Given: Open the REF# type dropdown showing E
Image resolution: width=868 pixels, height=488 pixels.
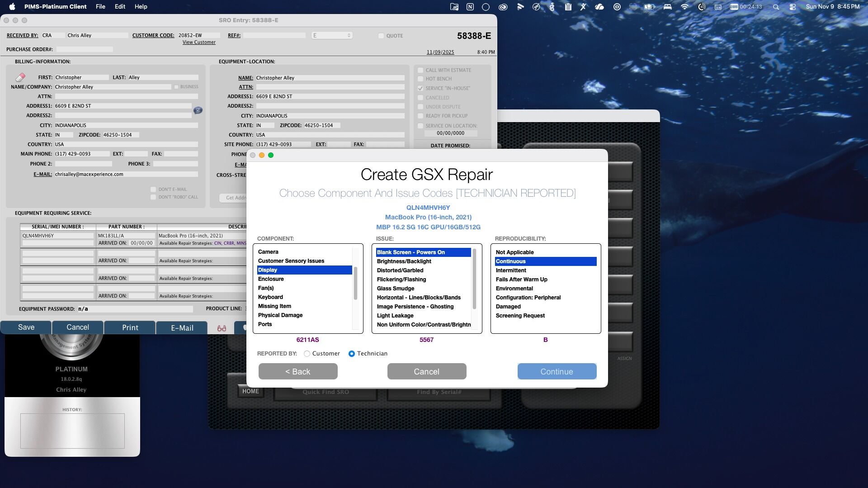Looking at the screenshot, I should tap(332, 35).
